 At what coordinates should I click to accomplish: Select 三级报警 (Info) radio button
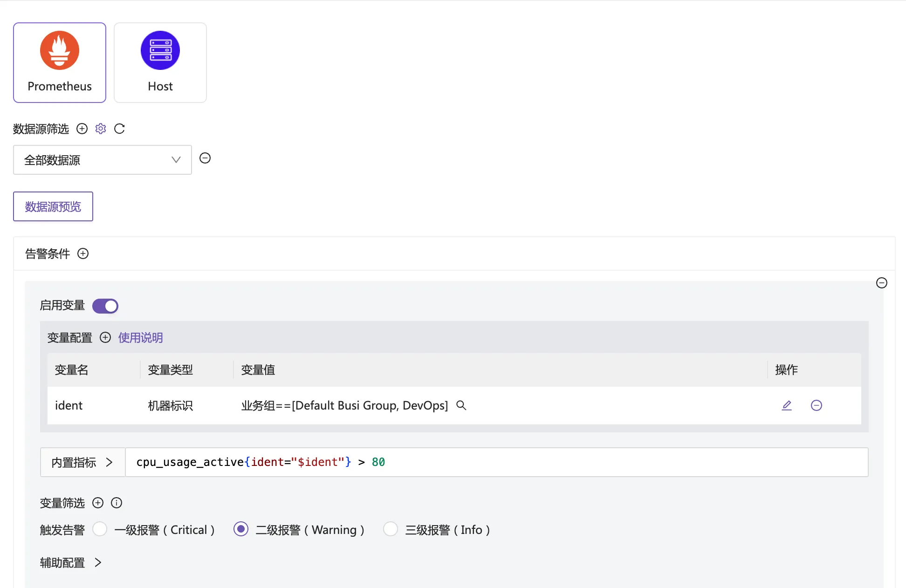[391, 529]
